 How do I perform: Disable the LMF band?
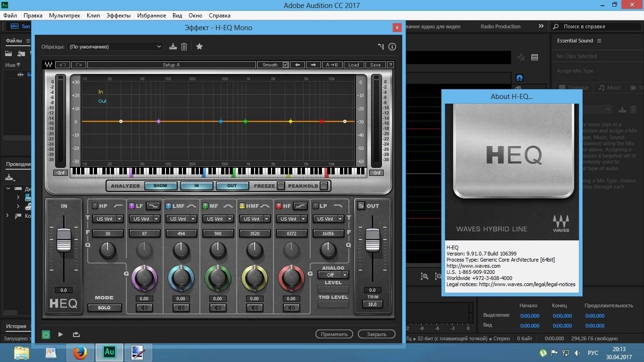click(168, 206)
